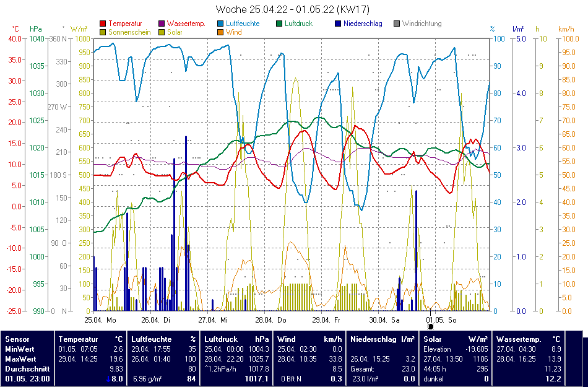This screenshot has height=387, width=588.
Task: Click the 'Niederschlag' legend label
Action: (x=363, y=24)
